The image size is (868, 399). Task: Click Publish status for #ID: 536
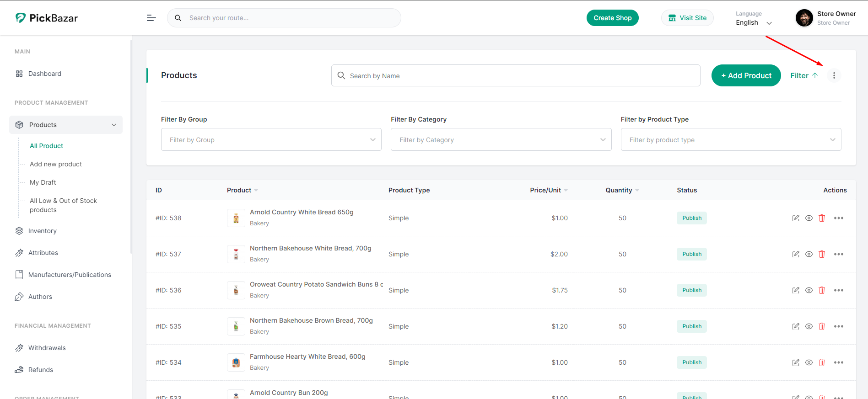[691, 290]
